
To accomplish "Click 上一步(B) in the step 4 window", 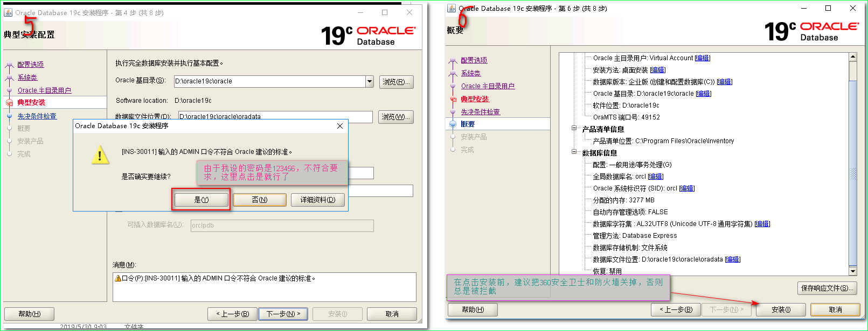I will pos(233,314).
